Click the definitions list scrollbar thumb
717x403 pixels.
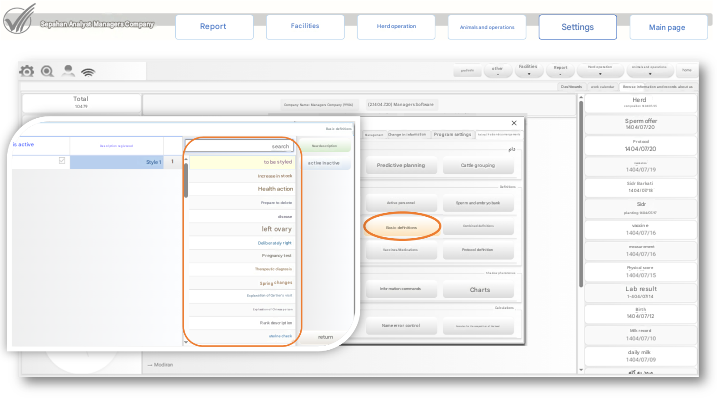click(x=186, y=180)
